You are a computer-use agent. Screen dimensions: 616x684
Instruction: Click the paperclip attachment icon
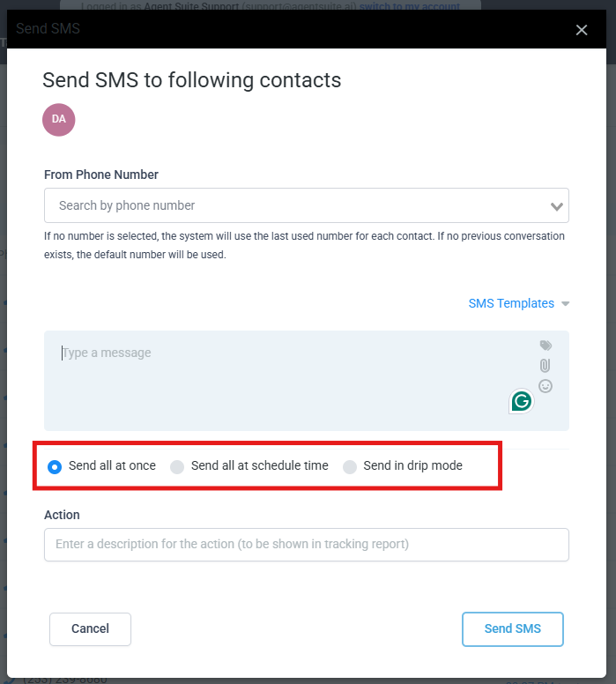[545, 365]
